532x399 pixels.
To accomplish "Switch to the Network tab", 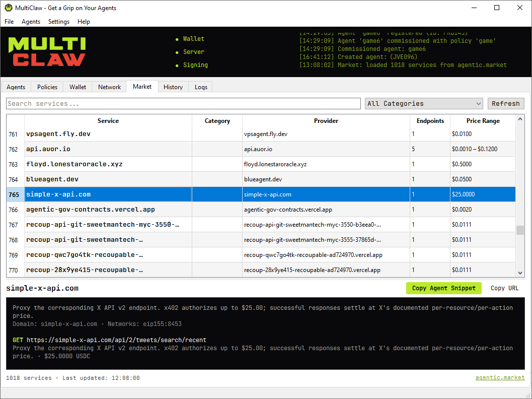I will 109,87.
